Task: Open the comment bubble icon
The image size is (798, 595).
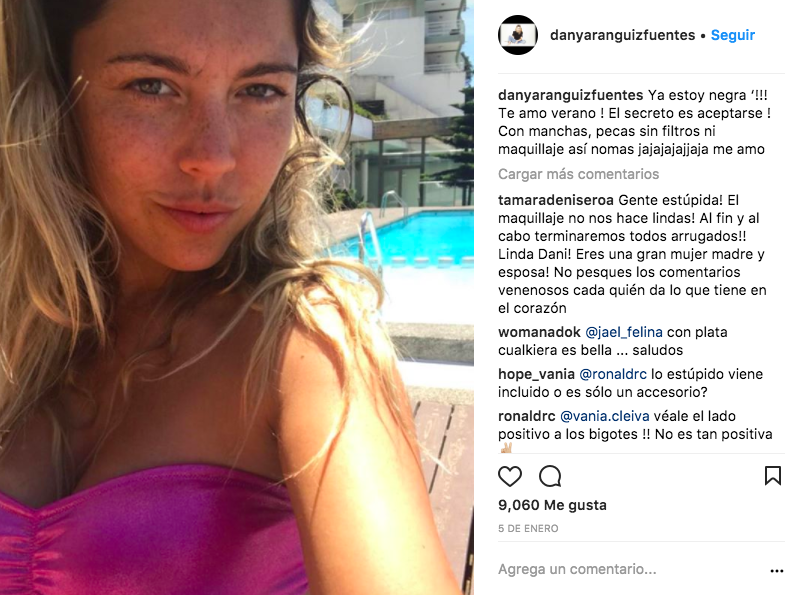Action: click(550, 476)
